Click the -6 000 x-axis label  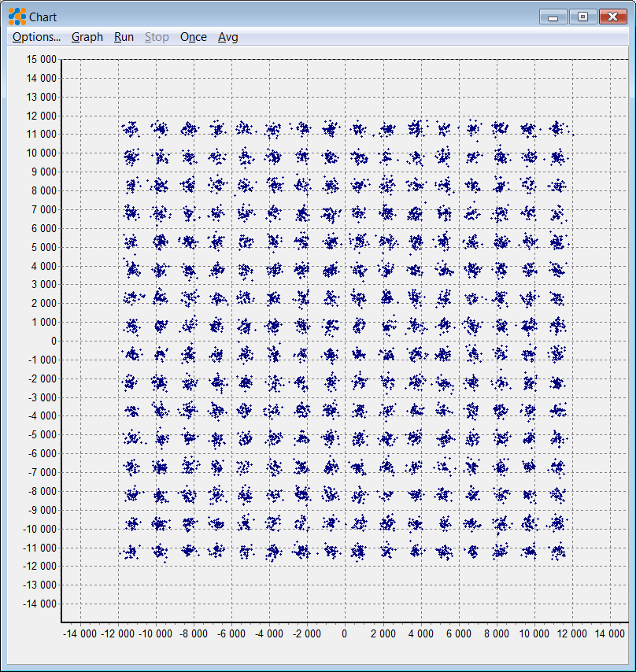point(231,634)
